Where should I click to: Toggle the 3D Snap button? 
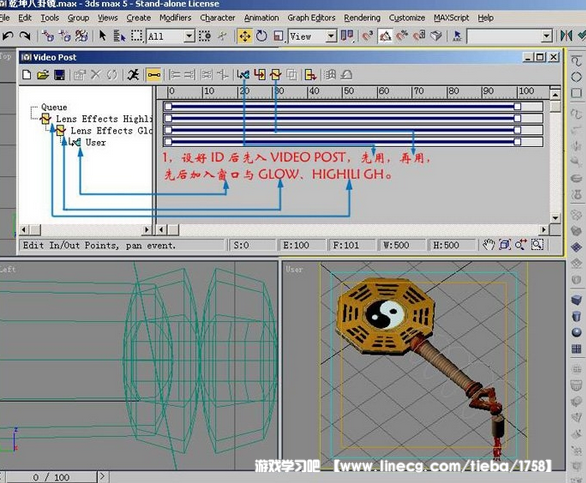point(367,36)
